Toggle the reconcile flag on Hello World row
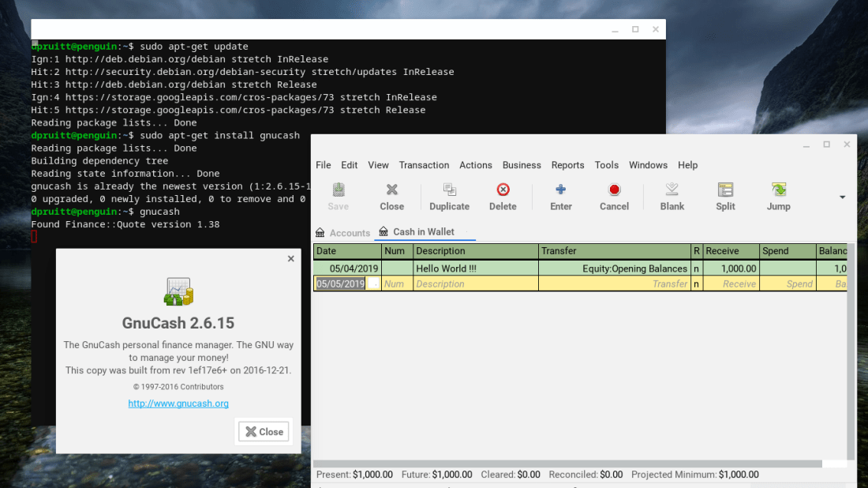This screenshot has height=488, width=868. point(696,268)
